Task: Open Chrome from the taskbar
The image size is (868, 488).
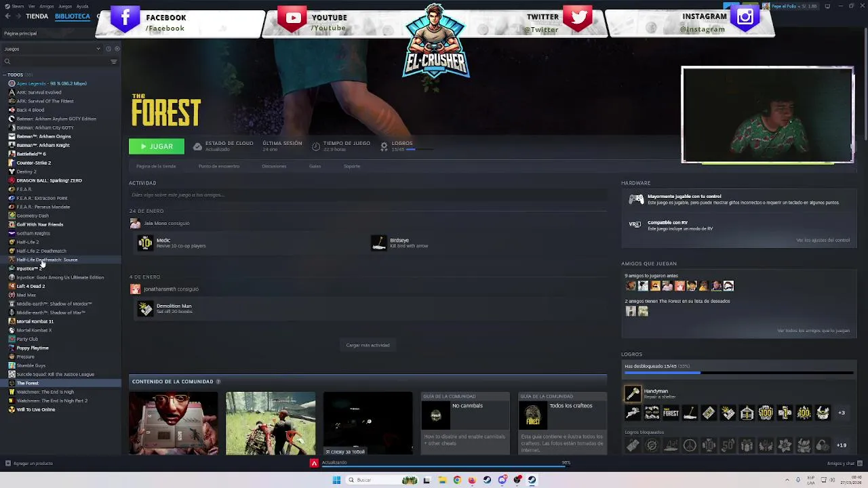Action: click(456, 480)
